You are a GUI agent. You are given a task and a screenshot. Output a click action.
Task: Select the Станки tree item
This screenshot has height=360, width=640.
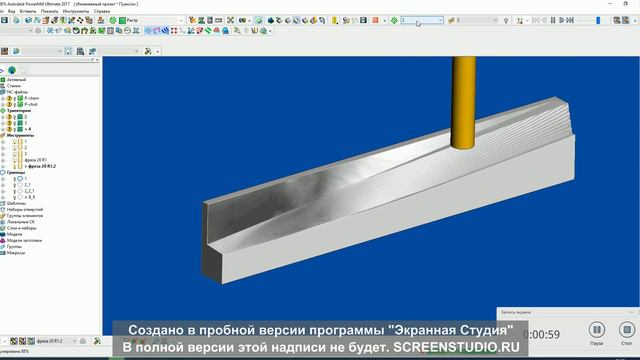[x=13, y=86]
